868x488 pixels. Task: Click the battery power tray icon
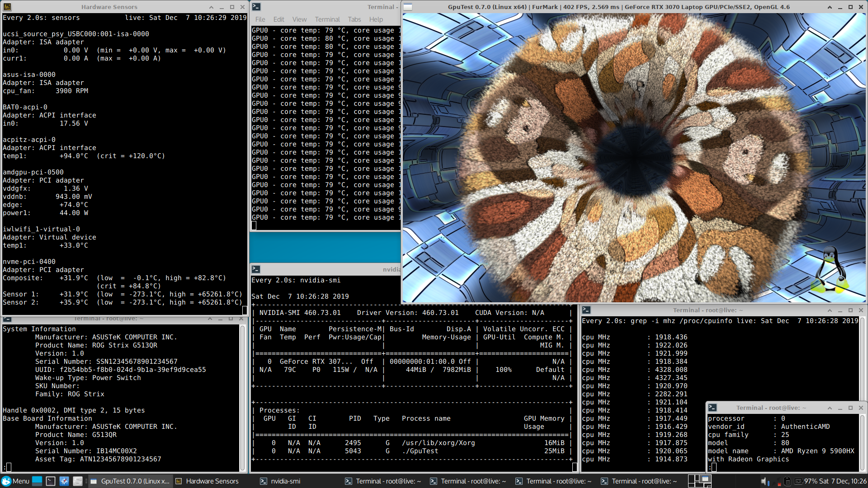[x=798, y=481]
